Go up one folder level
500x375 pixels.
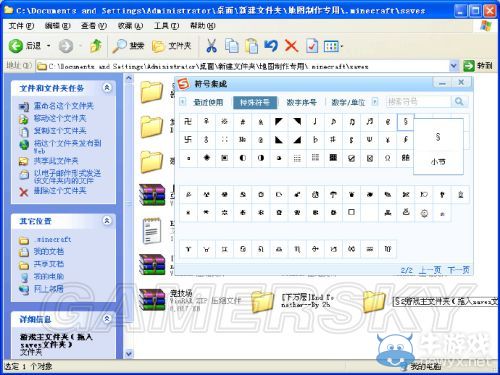96,46
